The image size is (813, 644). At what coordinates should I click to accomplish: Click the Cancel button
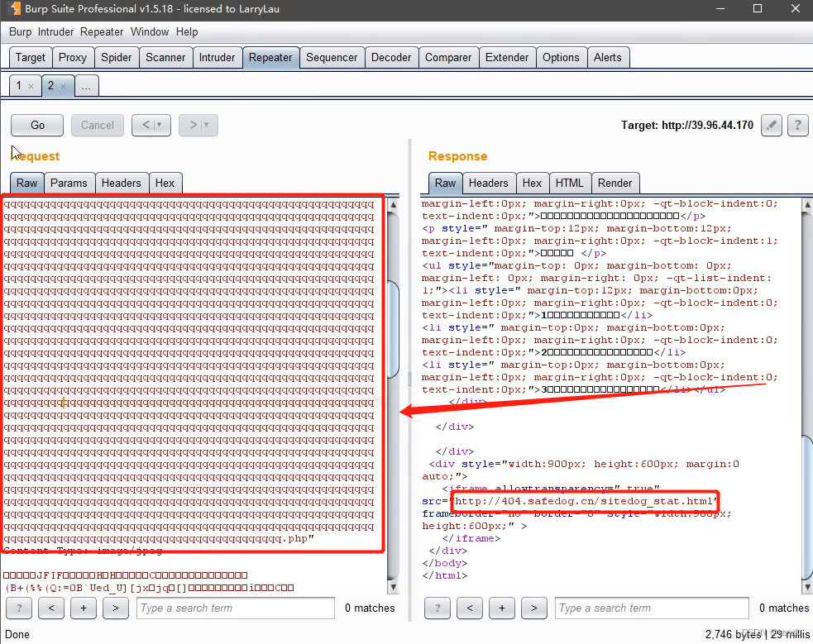coord(98,125)
